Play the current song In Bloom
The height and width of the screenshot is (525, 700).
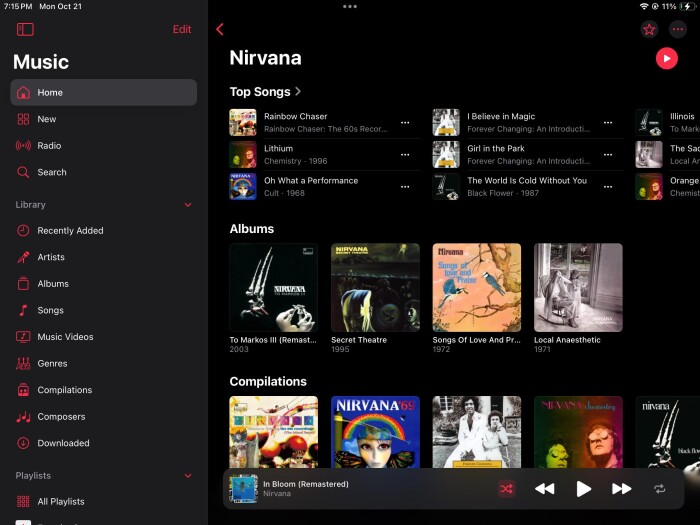click(583, 489)
